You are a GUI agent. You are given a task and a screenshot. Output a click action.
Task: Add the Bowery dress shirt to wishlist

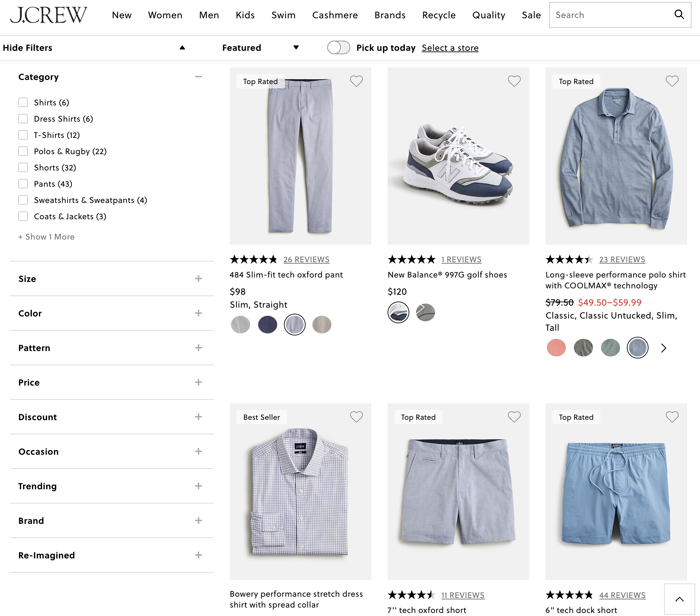356,417
